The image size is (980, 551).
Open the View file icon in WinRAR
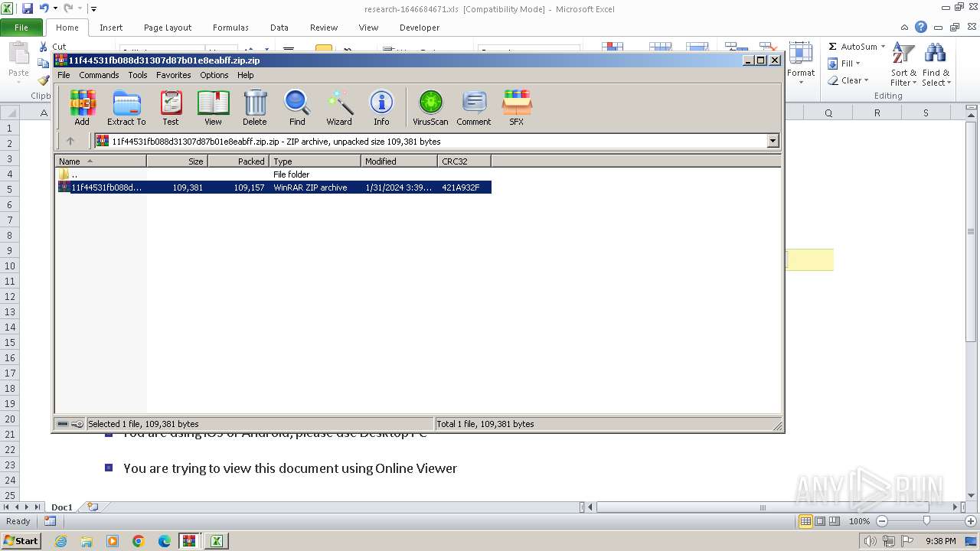[213, 107]
